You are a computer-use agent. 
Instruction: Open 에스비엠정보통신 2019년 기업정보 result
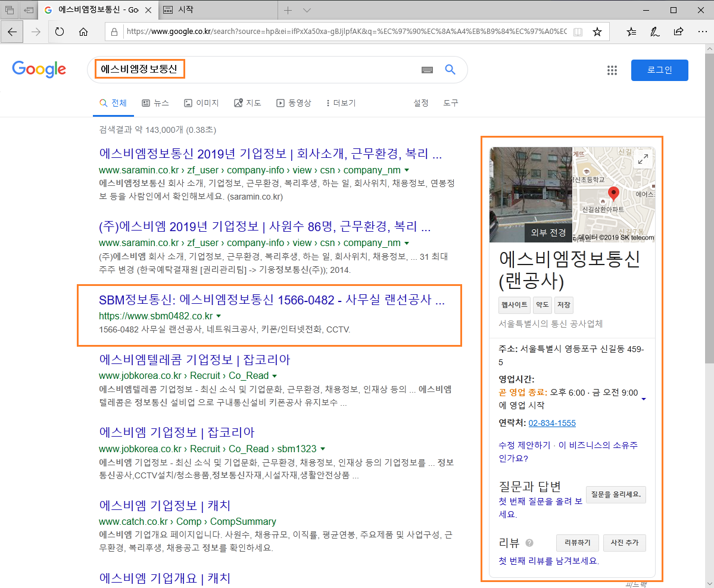pyautogui.click(x=270, y=154)
